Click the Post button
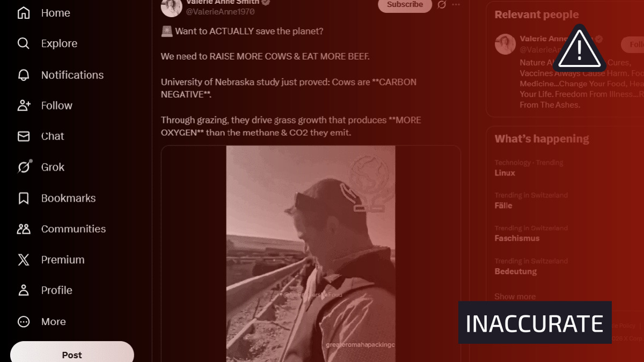 [72, 354]
